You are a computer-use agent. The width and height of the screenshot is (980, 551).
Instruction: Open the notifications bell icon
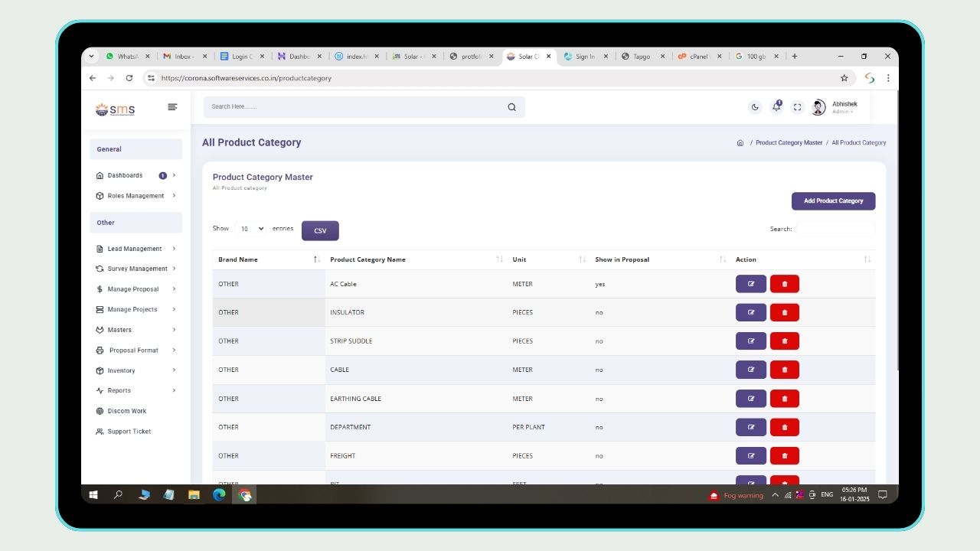coord(776,107)
